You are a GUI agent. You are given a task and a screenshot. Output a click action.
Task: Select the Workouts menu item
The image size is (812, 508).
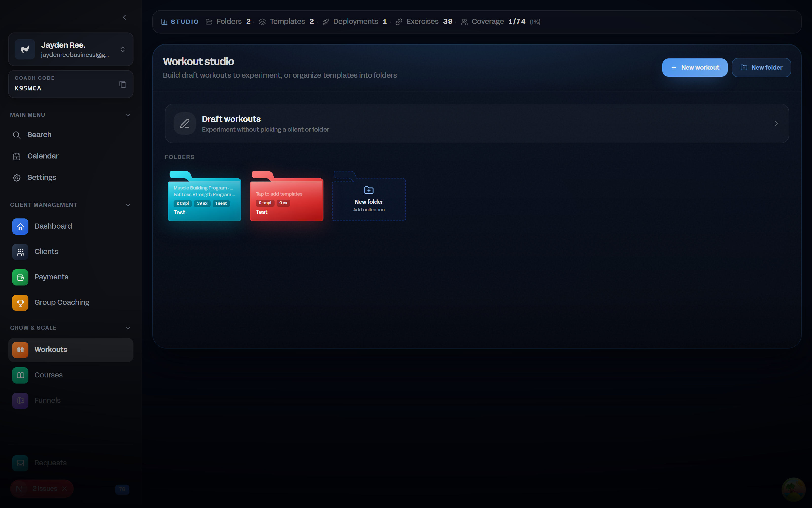point(71,350)
